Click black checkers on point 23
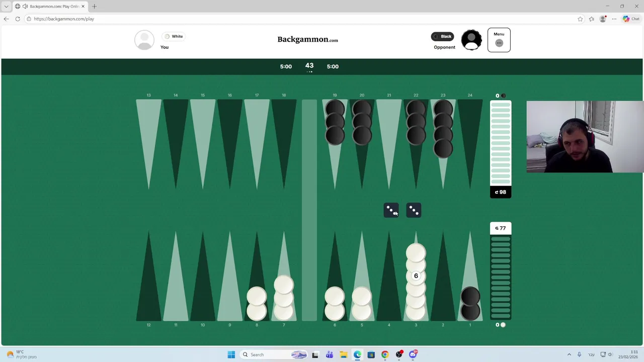644x362 pixels. coord(443,129)
